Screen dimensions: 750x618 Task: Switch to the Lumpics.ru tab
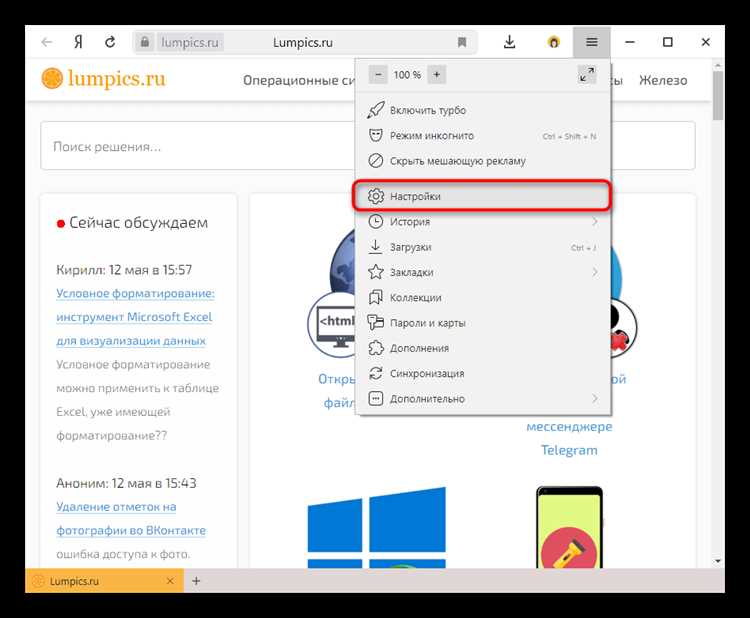[104, 581]
